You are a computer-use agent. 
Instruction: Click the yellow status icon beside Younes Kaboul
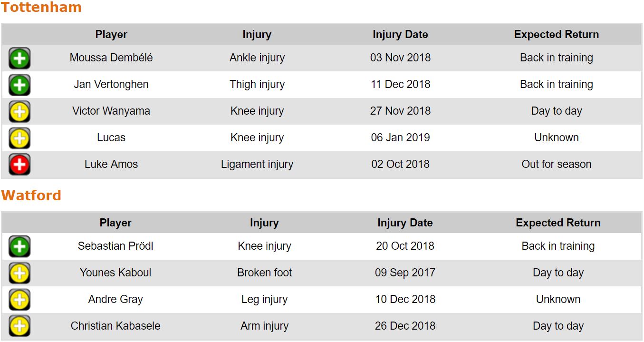pyautogui.click(x=19, y=274)
